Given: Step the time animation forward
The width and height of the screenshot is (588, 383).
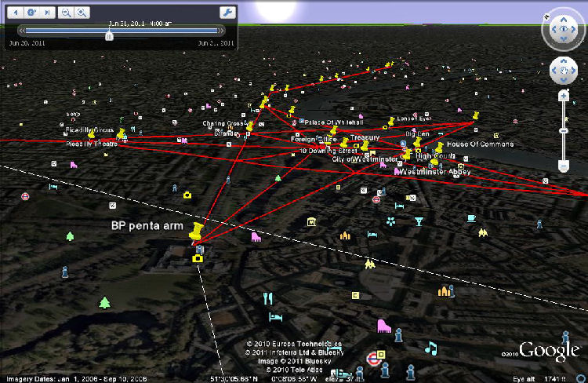Looking at the screenshot, I should click(47, 13).
